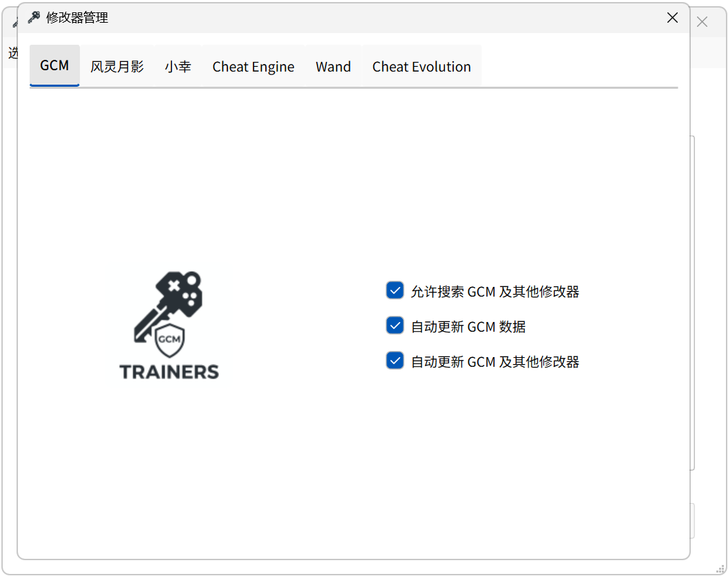Close the background window behind the dialog
The image size is (728, 576).
tap(702, 22)
